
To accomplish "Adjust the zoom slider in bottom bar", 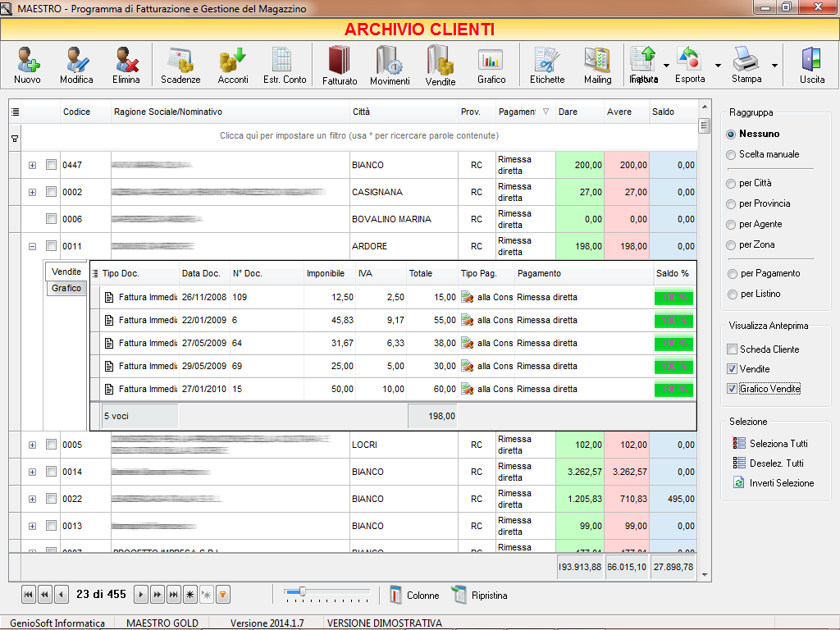I will [x=303, y=591].
